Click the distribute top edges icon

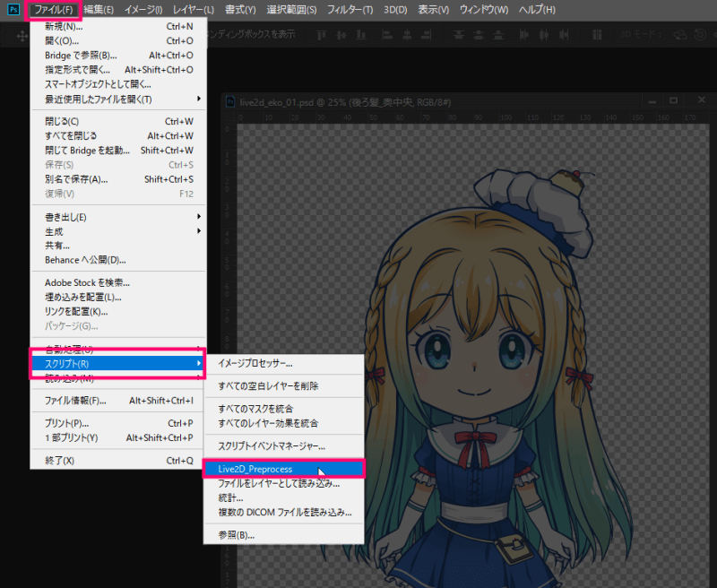coord(458,35)
